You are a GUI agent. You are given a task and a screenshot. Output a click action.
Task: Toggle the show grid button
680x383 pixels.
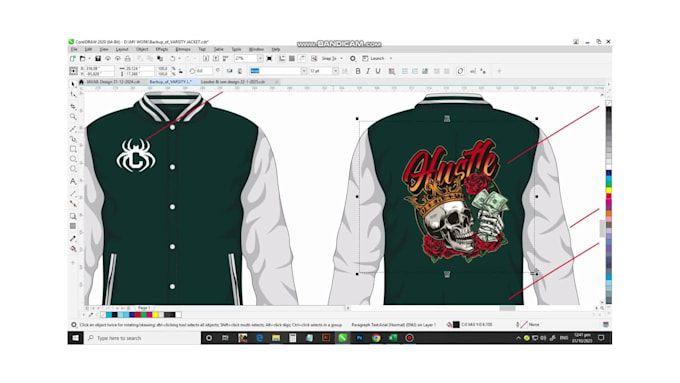click(x=292, y=58)
